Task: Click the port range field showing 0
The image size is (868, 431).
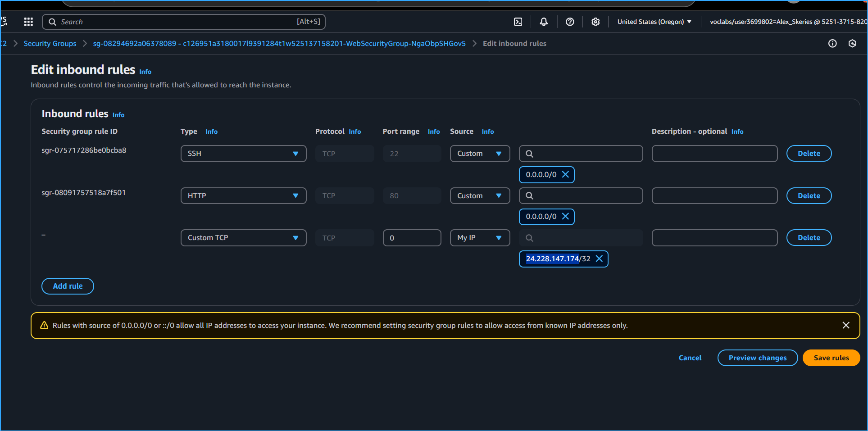Action: pyautogui.click(x=411, y=237)
